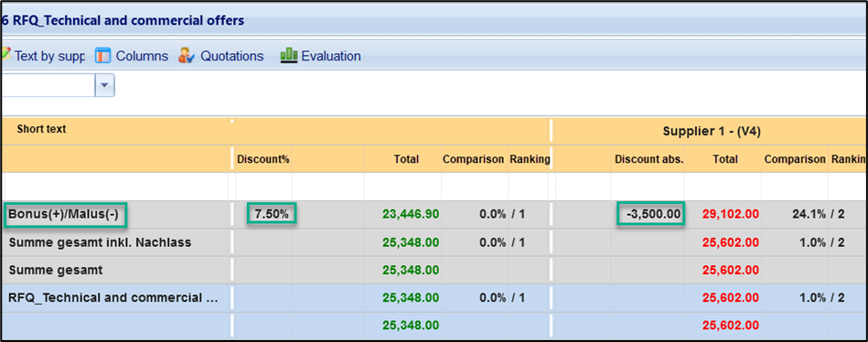Open Quotations via its person icon
The height and width of the screenshot is (342, 868).
[187, 56]
